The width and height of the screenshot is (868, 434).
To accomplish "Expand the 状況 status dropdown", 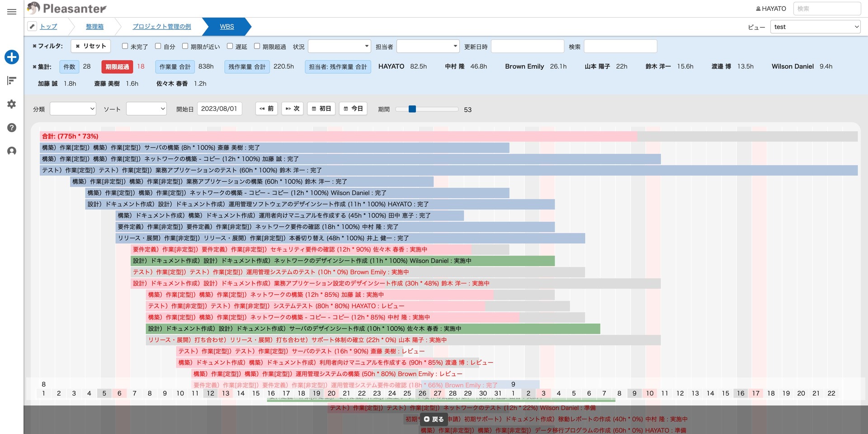I will (340, 46).
